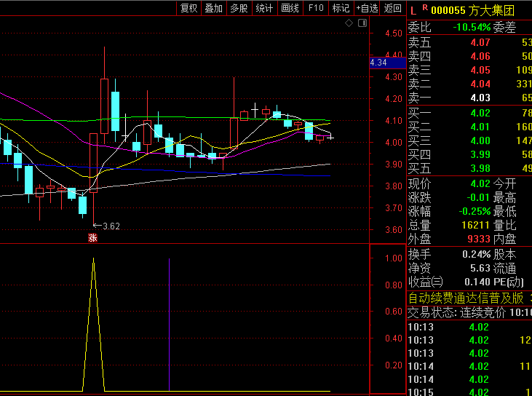Screen dimensions: 532x396
Task: Click 买四 bid price 3.99
Action: tap(480, 154)
